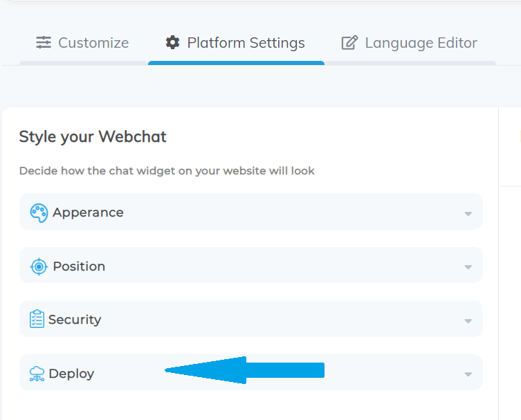Click the Position target icon
521x420 pixels.
click(39, 266)
